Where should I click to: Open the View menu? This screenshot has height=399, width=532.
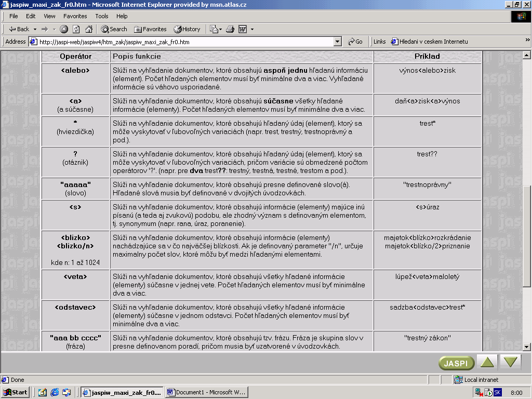(49, 16)
